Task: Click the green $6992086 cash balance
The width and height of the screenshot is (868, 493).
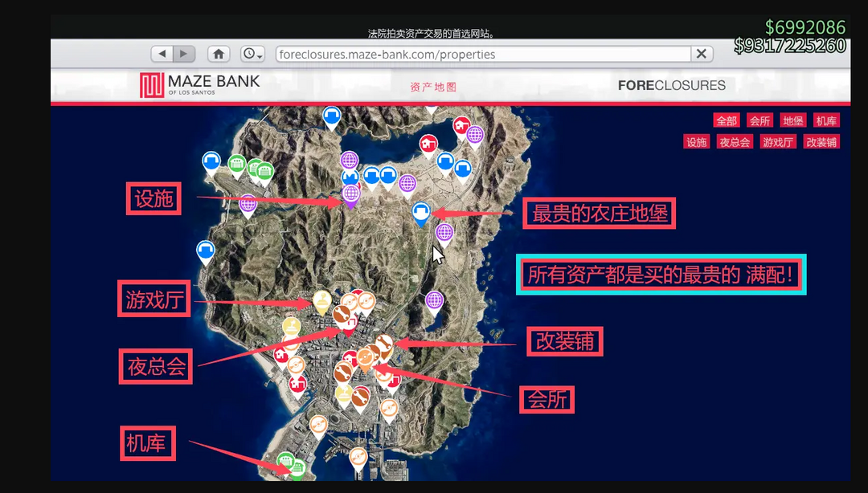Action: click(x=805, y=27)
